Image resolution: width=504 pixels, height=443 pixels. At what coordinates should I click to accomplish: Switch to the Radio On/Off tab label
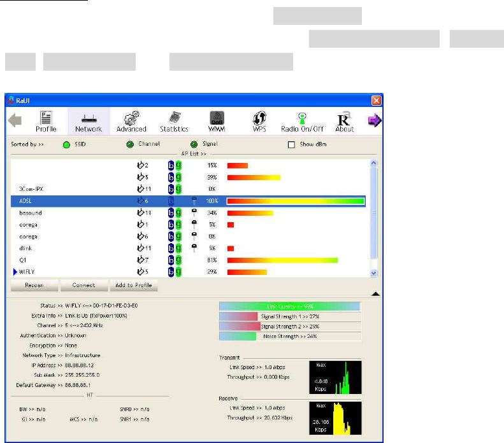click(302, 129)
